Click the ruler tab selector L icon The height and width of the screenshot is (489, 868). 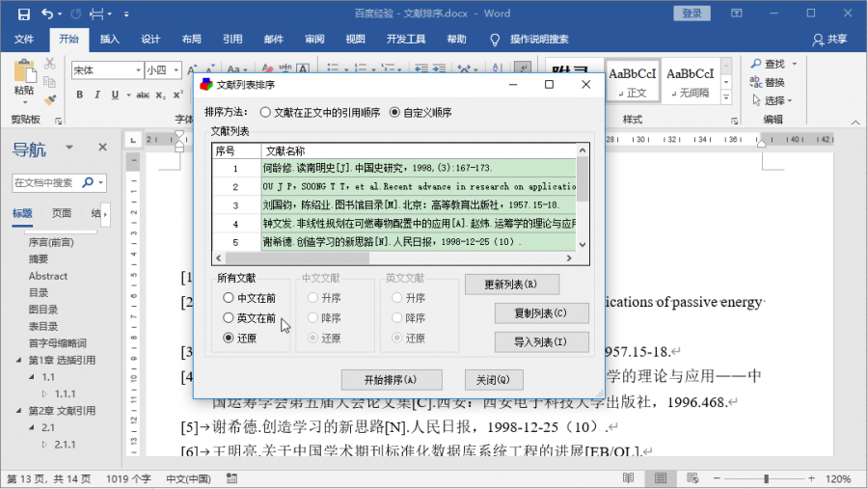[x=133, y=140]
